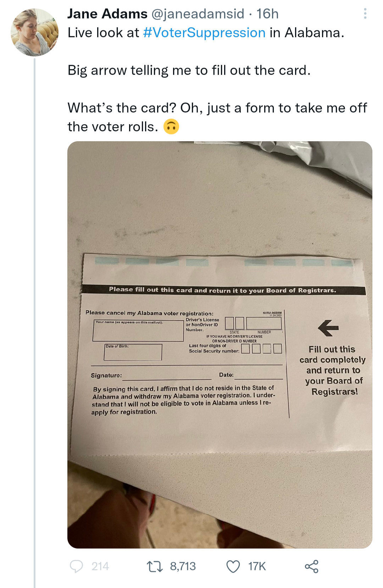
Task: Click the reply speech bubble icon
Action: pyautogui.click(x=76, y=566)
